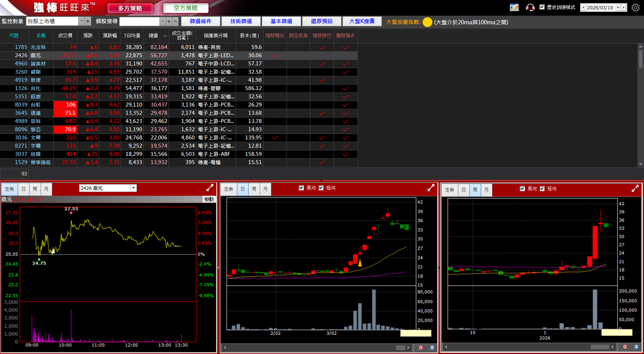Screen dimensions: 644x354
Task: Toggle 短均 checkbox on daily chart
Action: pyautogui.click(x=321, y=188)
